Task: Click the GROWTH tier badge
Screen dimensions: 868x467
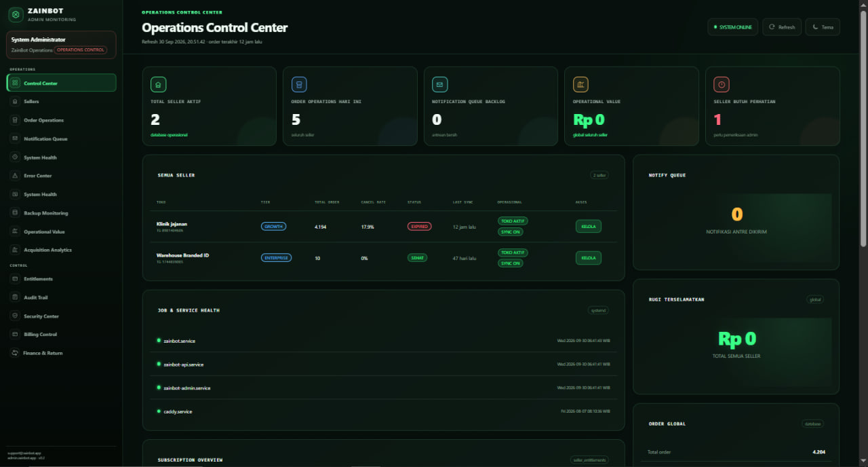Action: pos(273,227)
